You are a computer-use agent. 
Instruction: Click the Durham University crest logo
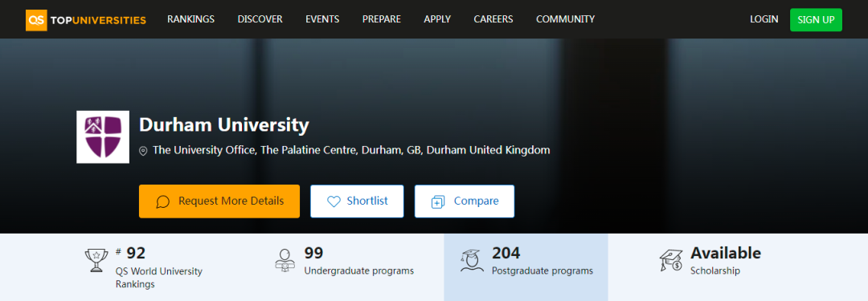[x=103, y=137]
